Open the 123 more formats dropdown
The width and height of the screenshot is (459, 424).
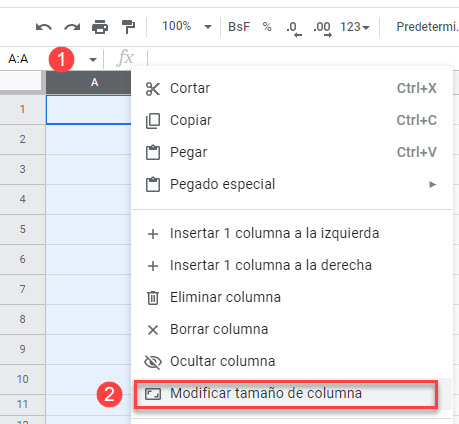pos(355,27)
